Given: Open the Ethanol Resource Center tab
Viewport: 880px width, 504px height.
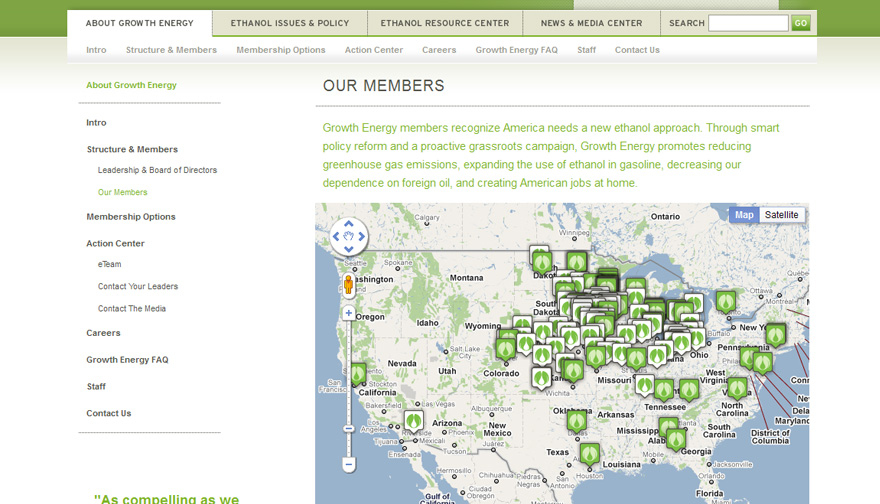Looking at the screenshot, I should coord(445,23).
